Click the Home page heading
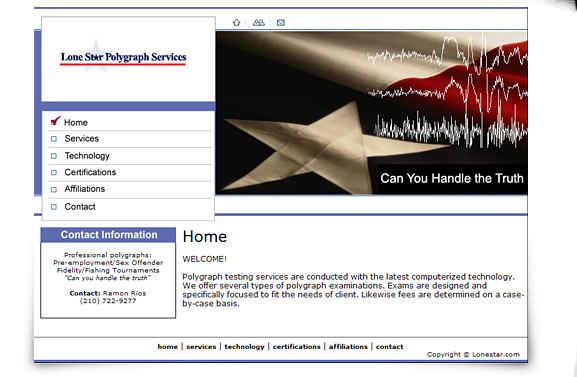This screenshot has height=377, width=577. (x=205, y=237)
